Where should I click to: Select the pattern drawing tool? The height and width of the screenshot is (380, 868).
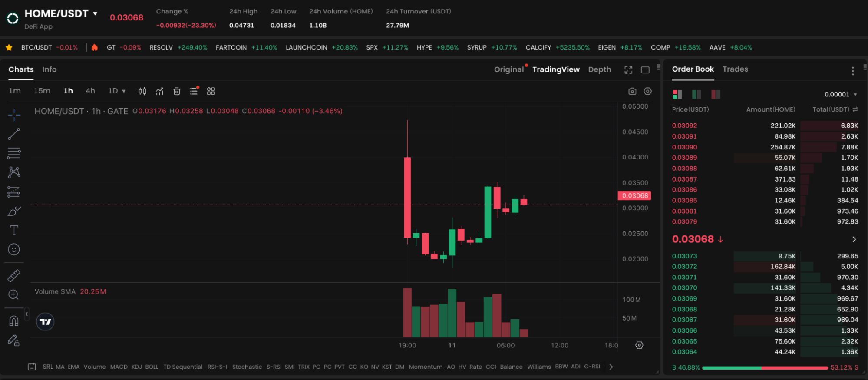14,172
